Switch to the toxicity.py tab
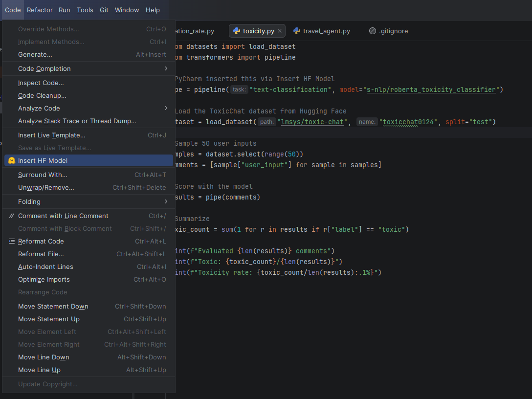Viewport: 532px width, 399px height. [257, 31]
